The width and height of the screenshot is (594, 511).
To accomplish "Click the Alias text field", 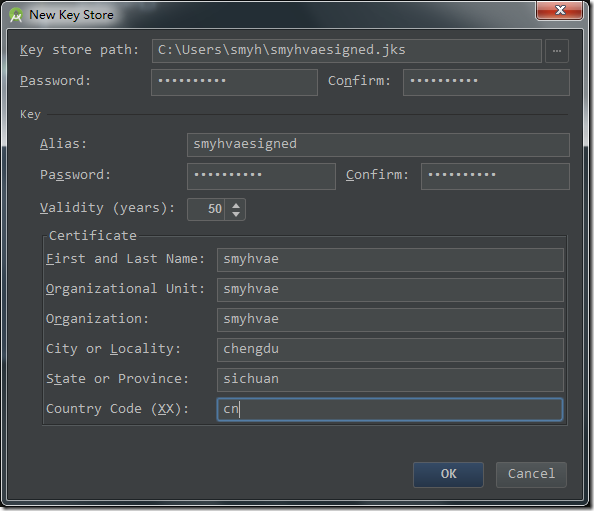I will pos(378,145).
